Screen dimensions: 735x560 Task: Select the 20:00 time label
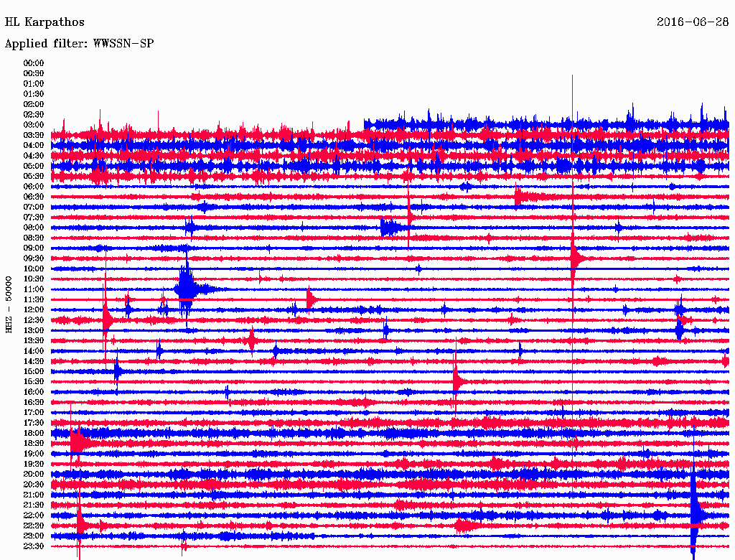coord(33,474)
